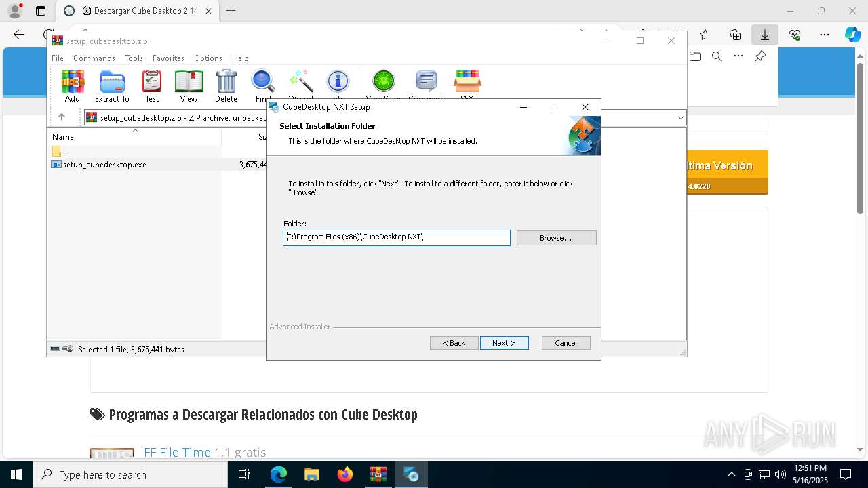The height and width of the screenshot is (488, 868).
Task: Open the Commands menu
Action: click(x=94, y=58)
